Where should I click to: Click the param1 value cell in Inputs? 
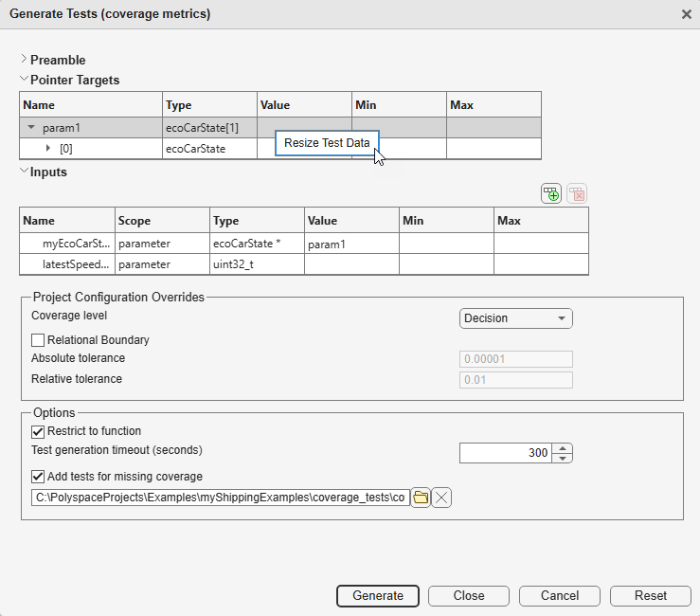pos(351,244)
